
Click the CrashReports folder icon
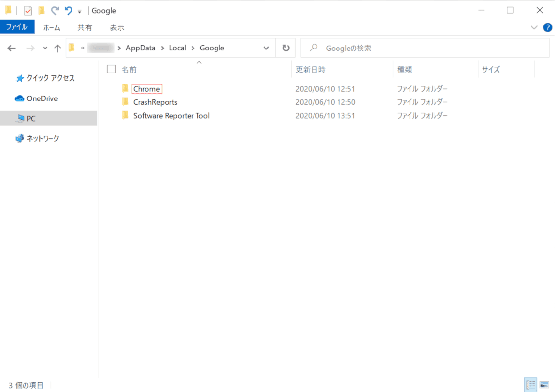pos(125,102)
